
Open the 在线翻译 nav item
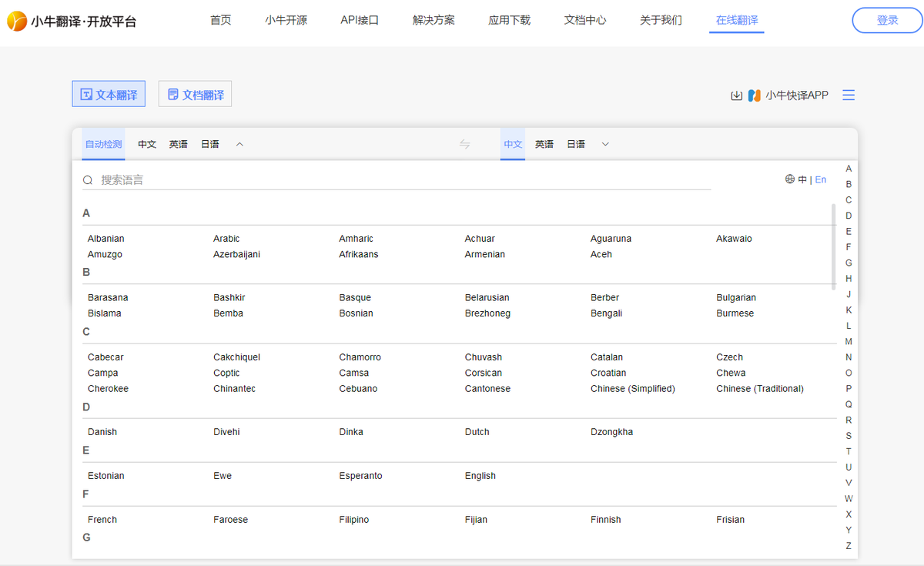(737, 20)
